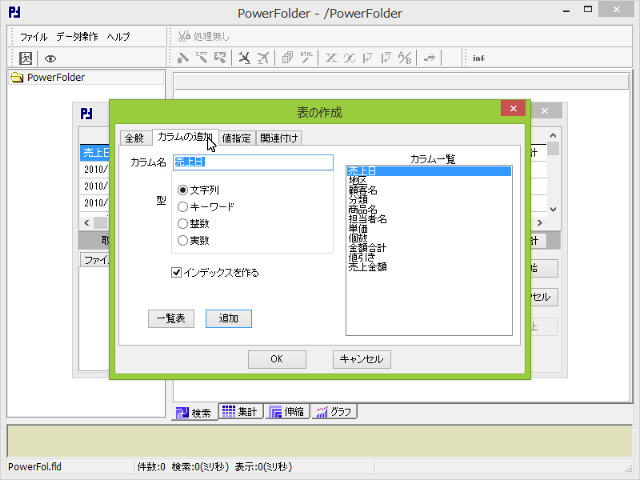Select 顧客名 in カラム一覧 list
The image size is (640, 480).
(429, 190)
